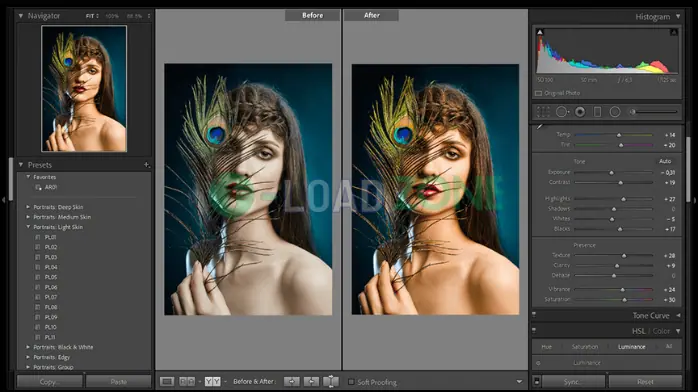Apply the PL05 preset

coord(51,277)
